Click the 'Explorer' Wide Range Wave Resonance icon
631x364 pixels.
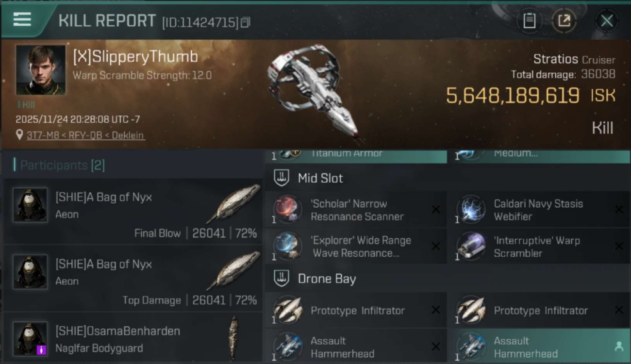point(287,246)
